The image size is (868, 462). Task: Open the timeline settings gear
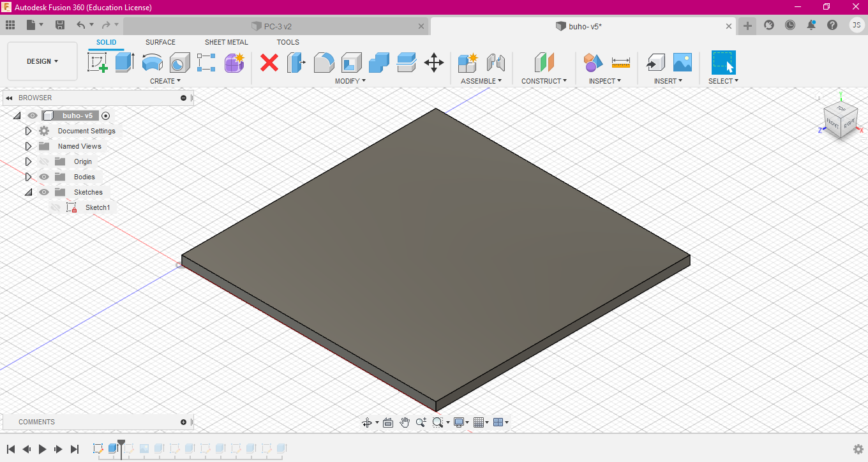(x=858, y=449)
